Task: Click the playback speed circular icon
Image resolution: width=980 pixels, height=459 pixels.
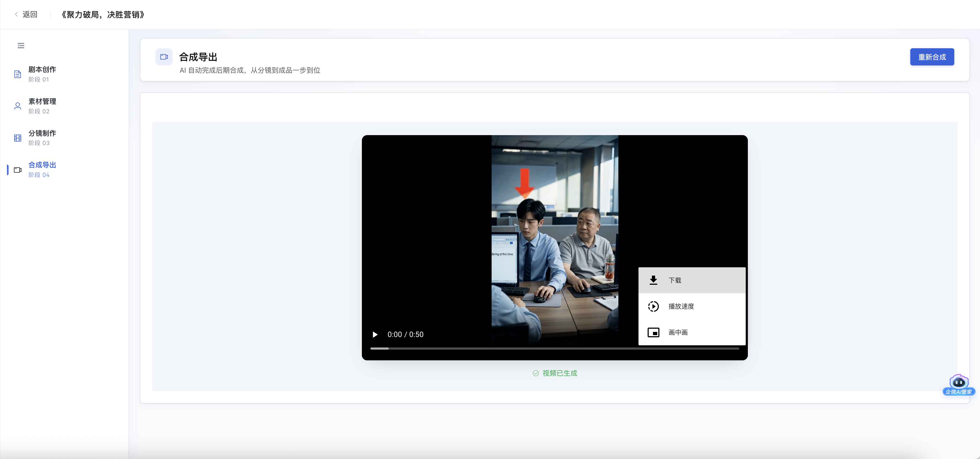Action: [x=653, y=306]
